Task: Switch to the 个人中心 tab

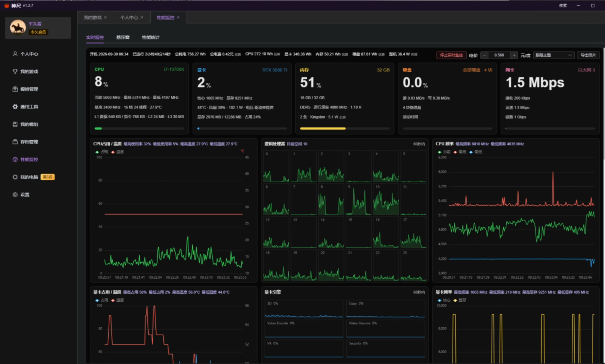Action: pyautogui.click(x=129, y=17)
